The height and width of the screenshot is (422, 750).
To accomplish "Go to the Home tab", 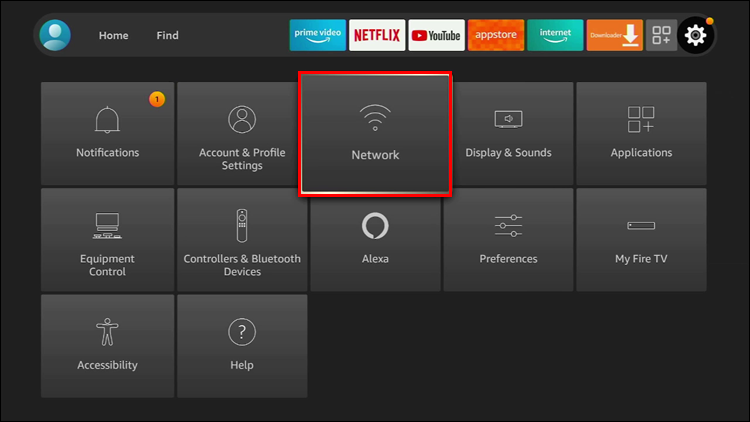I will click(x=113, y=35).
